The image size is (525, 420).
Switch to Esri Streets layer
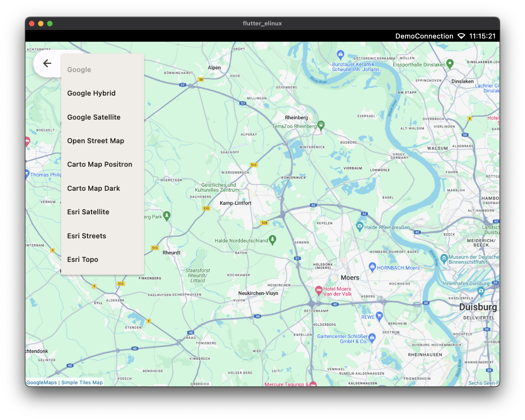tap(102, 236)
